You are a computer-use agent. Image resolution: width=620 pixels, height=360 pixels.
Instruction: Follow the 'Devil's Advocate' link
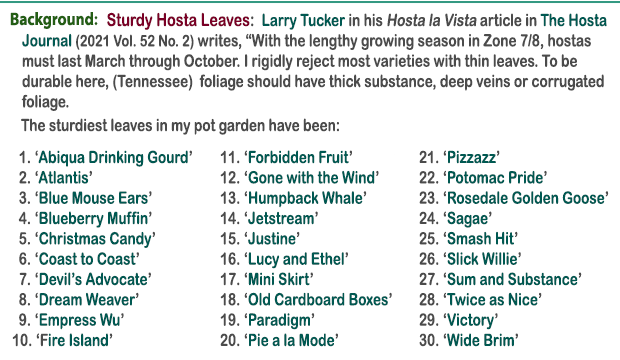[93, 279]
